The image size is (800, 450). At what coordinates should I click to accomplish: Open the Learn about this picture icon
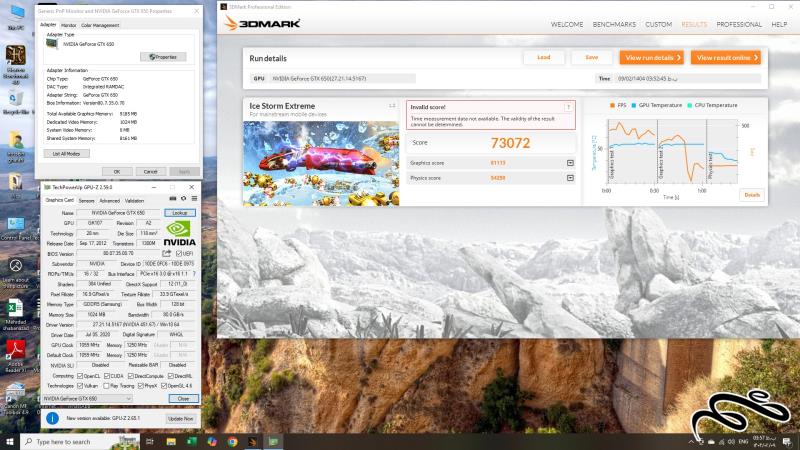(16, 274)
